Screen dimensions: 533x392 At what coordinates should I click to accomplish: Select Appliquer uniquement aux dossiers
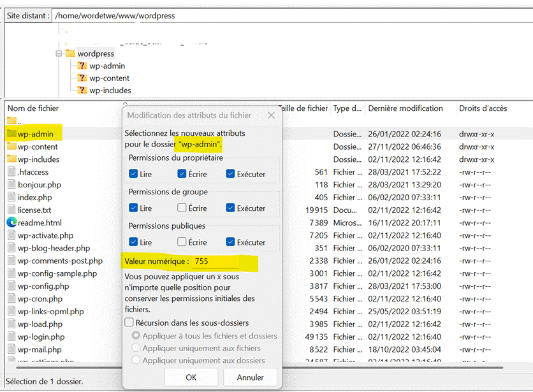pos(136,359)
